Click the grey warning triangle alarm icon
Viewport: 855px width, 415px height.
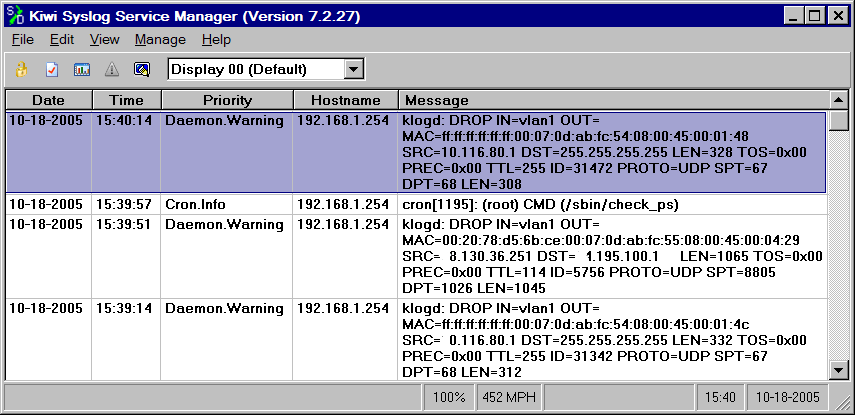point(112,70)
